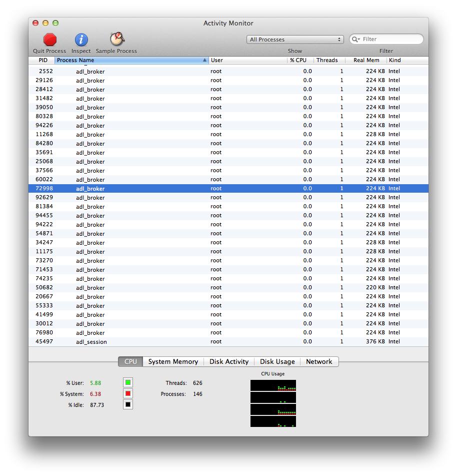The width and height of the screenshot is (457, 476).
Task: Select process row with PID 34247
Action: [228, 243]
